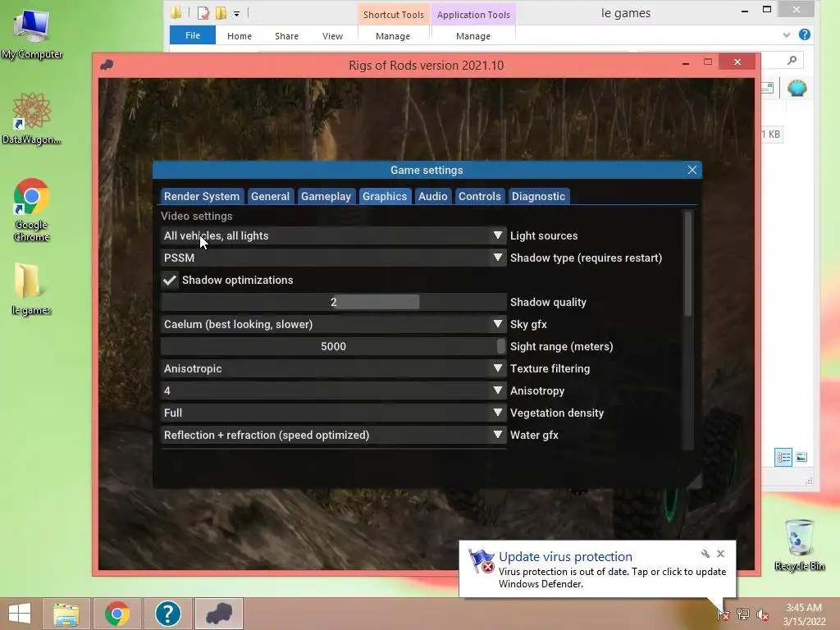The width and height of the screenshot is (840, 630).
Task: Expand Light sources dropdown
Action: [333, 235]
